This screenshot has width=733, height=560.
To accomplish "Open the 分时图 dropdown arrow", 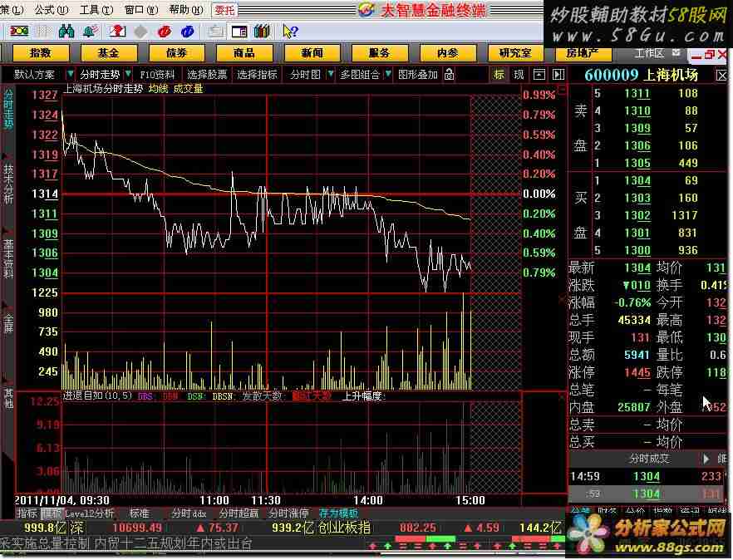I will pyautogui.click(x=330, y=74).
